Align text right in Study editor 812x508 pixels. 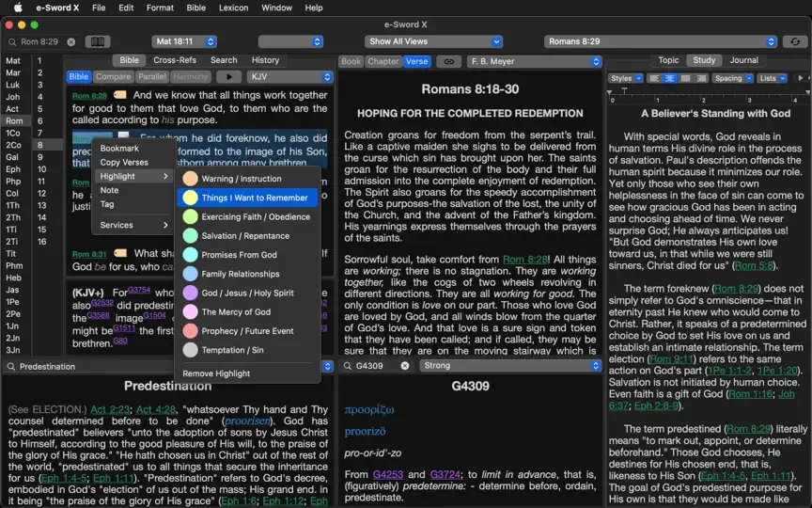tap(701, 78)
